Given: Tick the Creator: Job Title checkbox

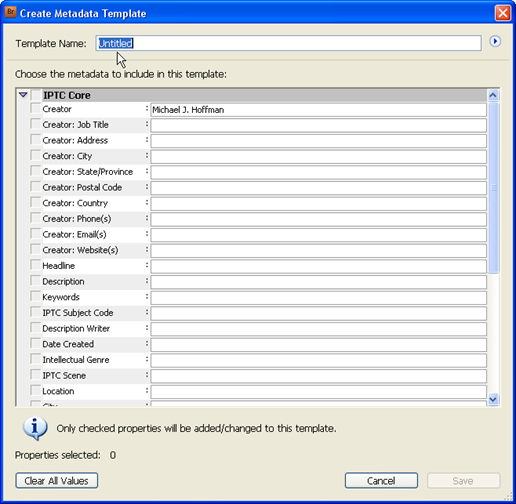Looking at the screenshot, I should click(35, 124).
